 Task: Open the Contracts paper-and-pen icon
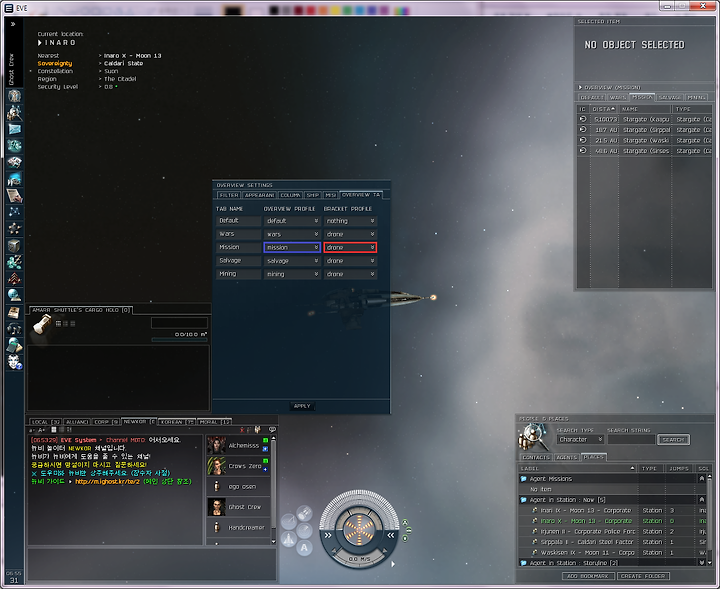click(14, 196)
